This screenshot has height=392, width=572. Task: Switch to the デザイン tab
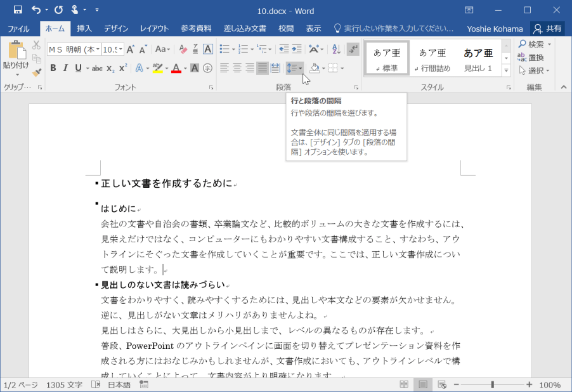coord(116,29)
